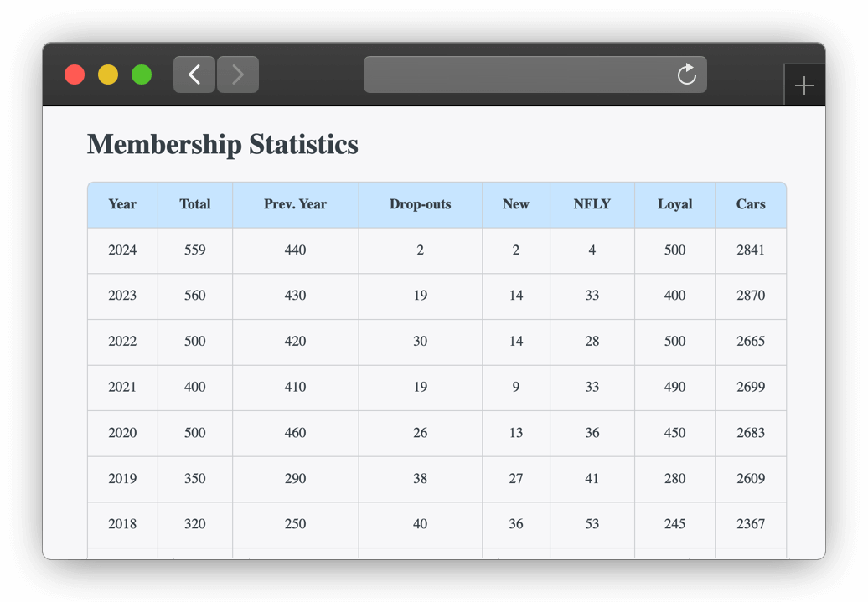The height and width of the screenshot is (602, 868).
Task: Select the Loyal column header
Action: (x=674, y=204)
